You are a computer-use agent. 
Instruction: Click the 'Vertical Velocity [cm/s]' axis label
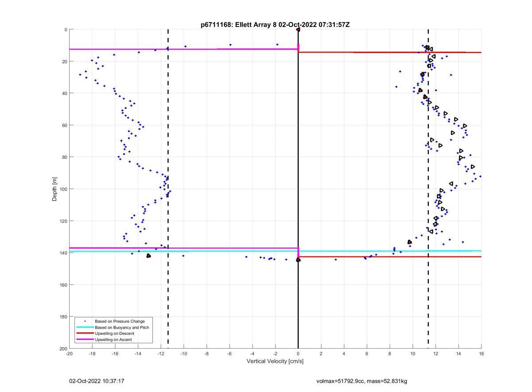(x=275, y=361)
